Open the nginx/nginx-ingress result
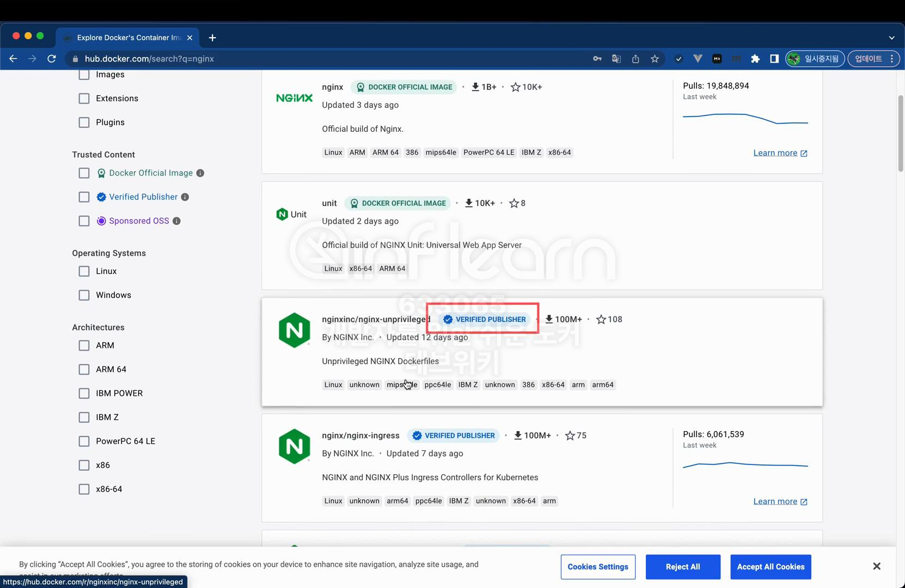Viewport: 905px width, 588px height. [360, 436]
